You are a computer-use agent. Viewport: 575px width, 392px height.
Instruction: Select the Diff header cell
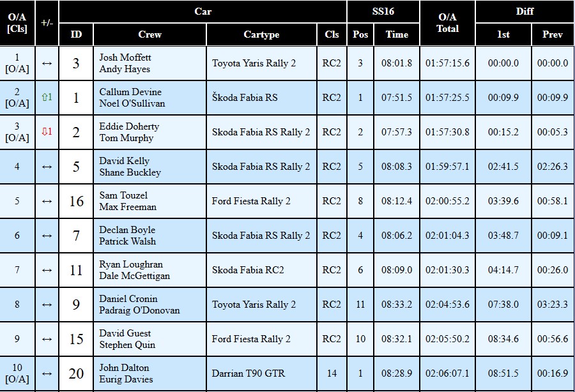point(525,11)
